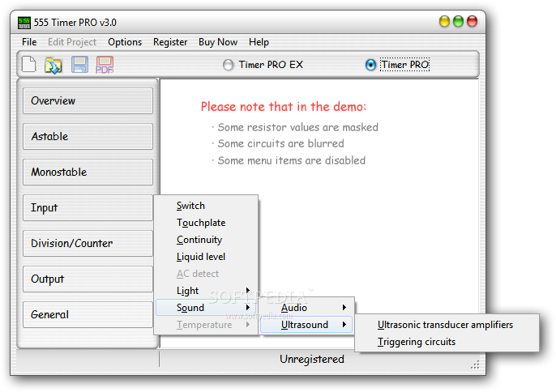This screenshot has height=392, width=556.
Task: Choose Switch from the Input menu
Action: 205,206
